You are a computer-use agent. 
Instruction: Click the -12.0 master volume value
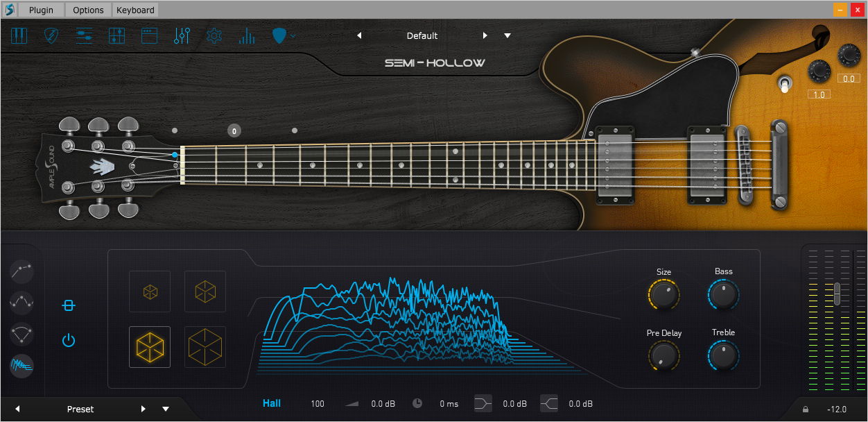point(837,410)
